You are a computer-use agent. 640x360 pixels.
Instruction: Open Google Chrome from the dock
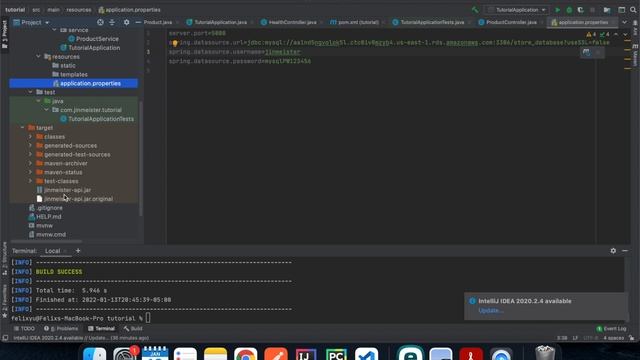pos(246,353)
